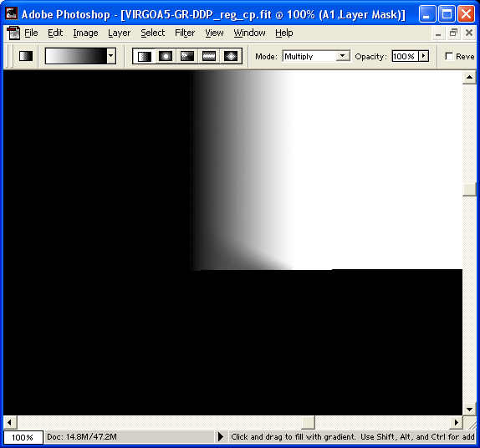Open the Image menu
480x448 pixels.
[x=85, y=33]
